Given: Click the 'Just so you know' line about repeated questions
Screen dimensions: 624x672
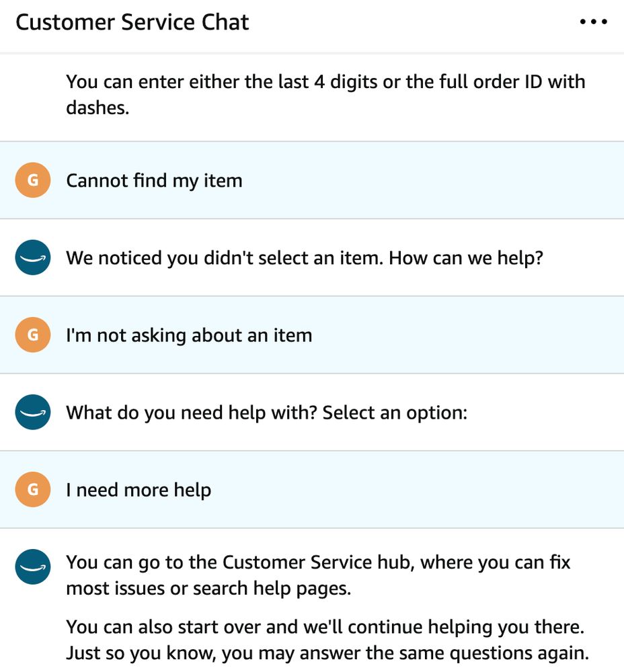Looking at the screenshot, I should pos(327,653).
